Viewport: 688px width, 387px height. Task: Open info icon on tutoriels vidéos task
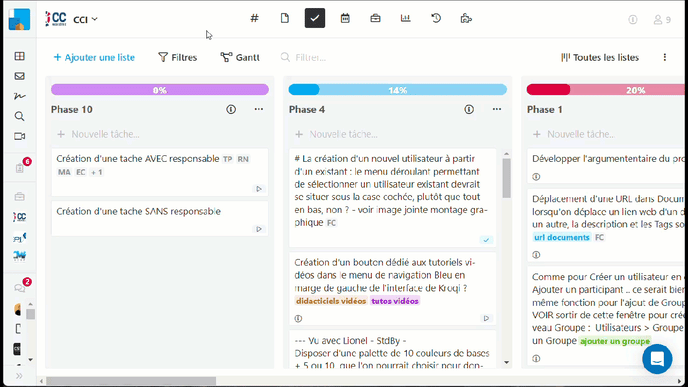coord(298,319)
